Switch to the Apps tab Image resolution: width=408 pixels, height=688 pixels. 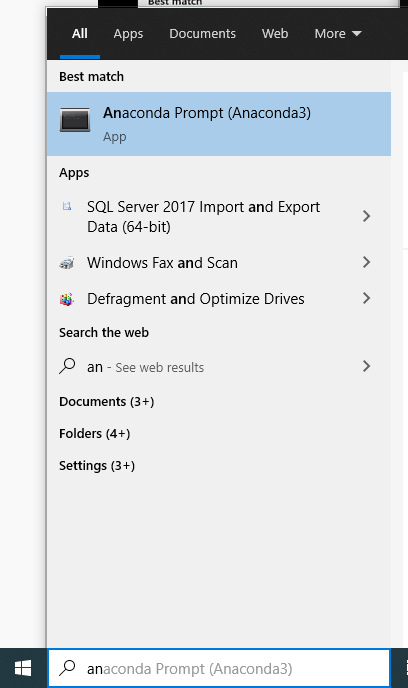coord(128,34)
